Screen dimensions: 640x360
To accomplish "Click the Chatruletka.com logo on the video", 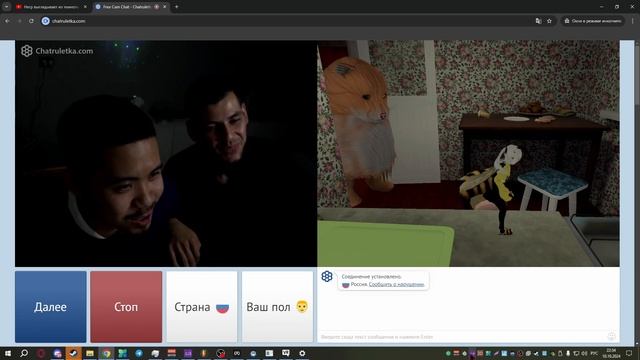I will (x=57, y=51).
